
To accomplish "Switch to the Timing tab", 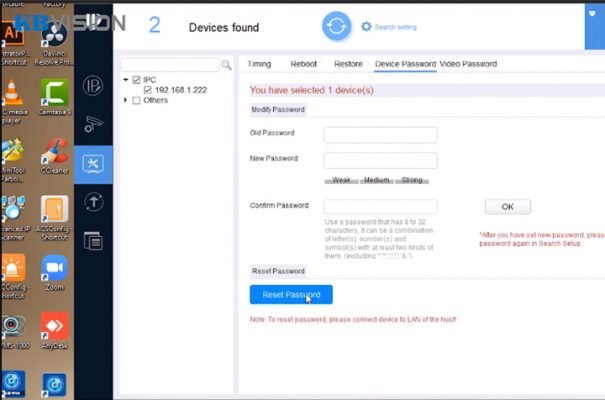I will tap(259, 64).
